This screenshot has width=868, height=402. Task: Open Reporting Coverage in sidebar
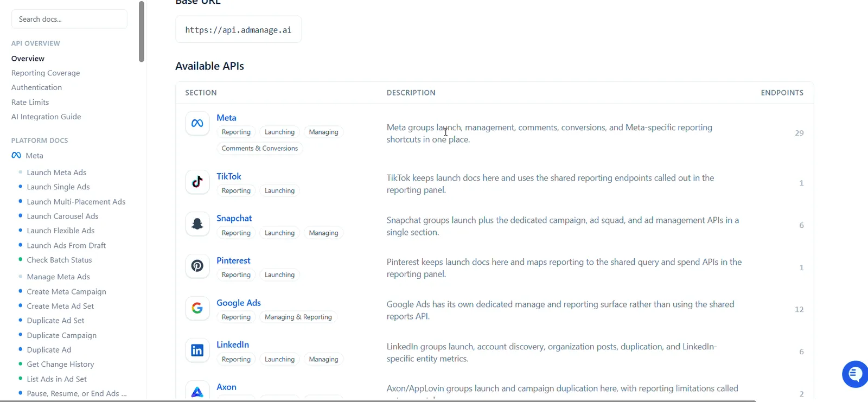(46, 73)
